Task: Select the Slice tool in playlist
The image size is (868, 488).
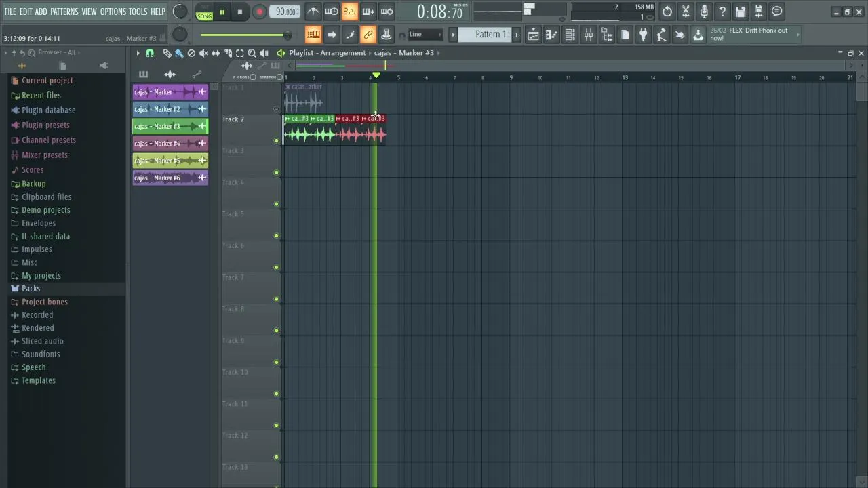Action: 228,53
